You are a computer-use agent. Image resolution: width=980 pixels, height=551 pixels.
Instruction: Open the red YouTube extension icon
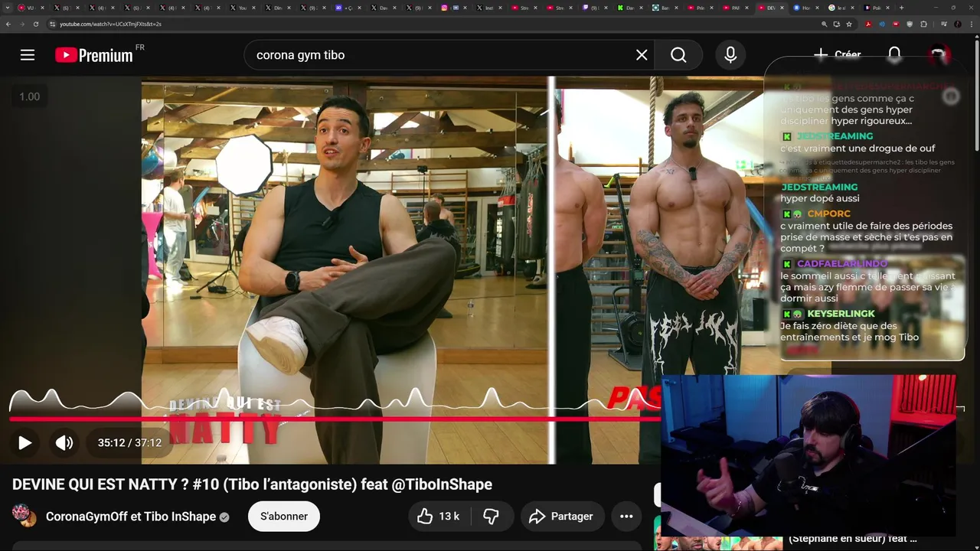[896, 24]
